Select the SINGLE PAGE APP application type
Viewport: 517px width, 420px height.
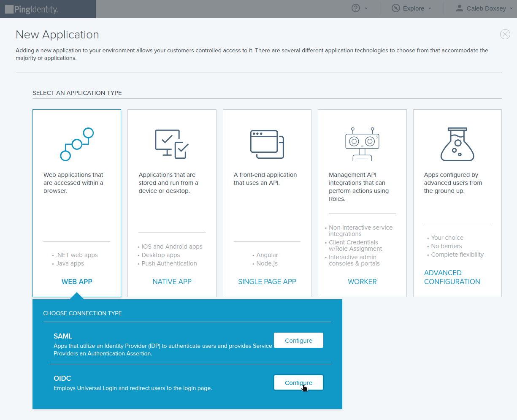pyautogui.click(x=267, y=282)
